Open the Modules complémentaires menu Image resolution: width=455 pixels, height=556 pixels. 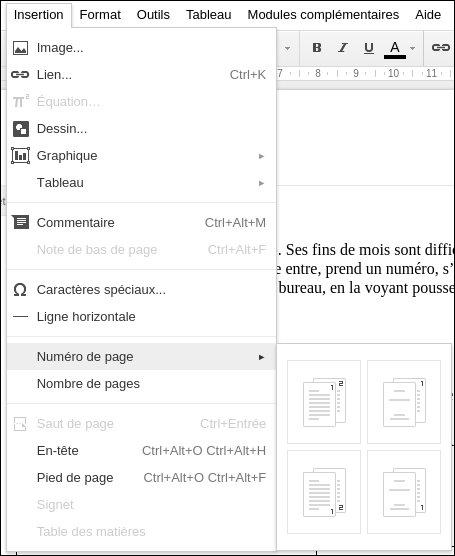[x=323, y=15]
